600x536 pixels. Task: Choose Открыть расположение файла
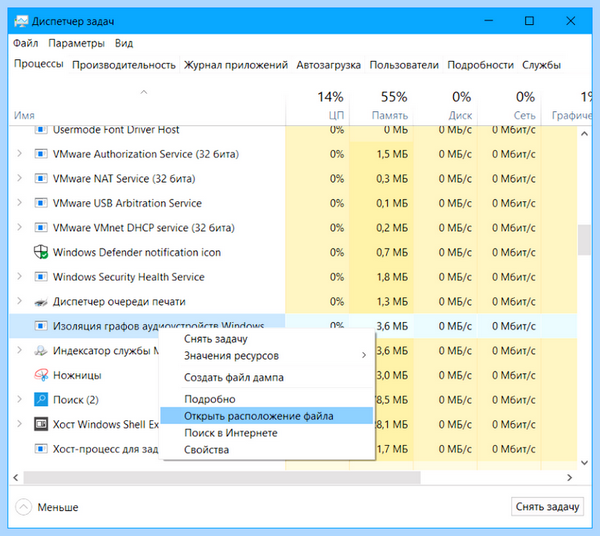point(267,416)
